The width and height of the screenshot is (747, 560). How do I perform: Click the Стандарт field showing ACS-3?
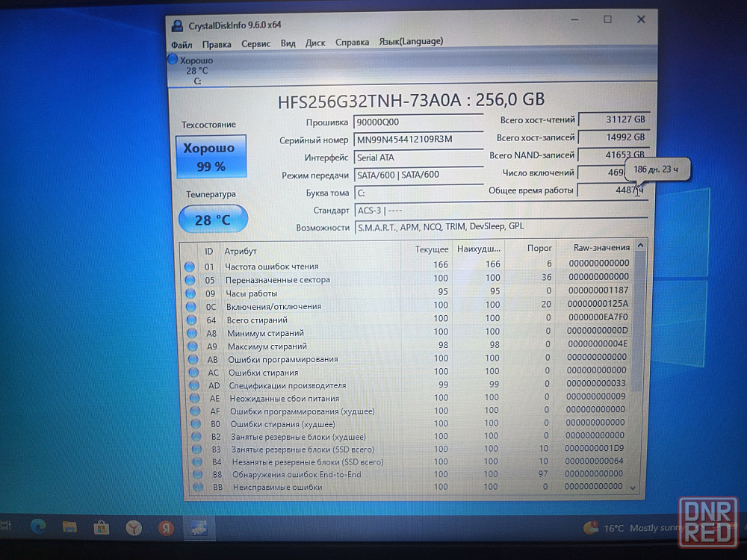(x=501, y=210)
